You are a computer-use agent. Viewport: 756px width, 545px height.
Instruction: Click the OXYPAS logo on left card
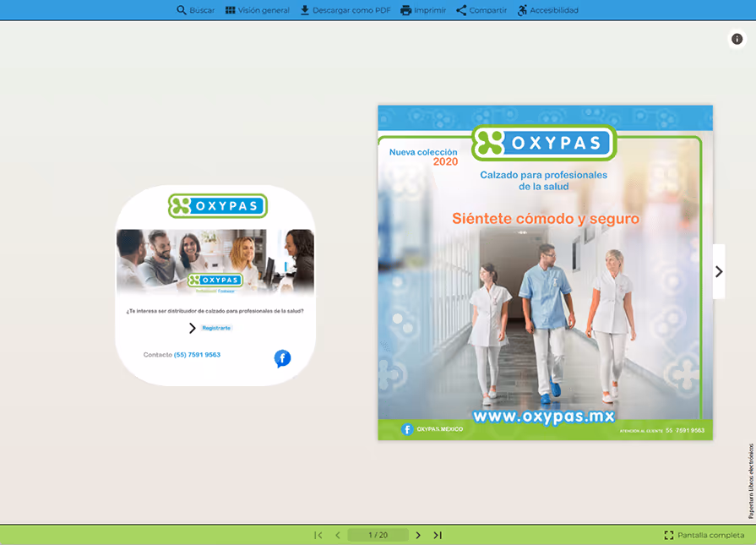217,206
